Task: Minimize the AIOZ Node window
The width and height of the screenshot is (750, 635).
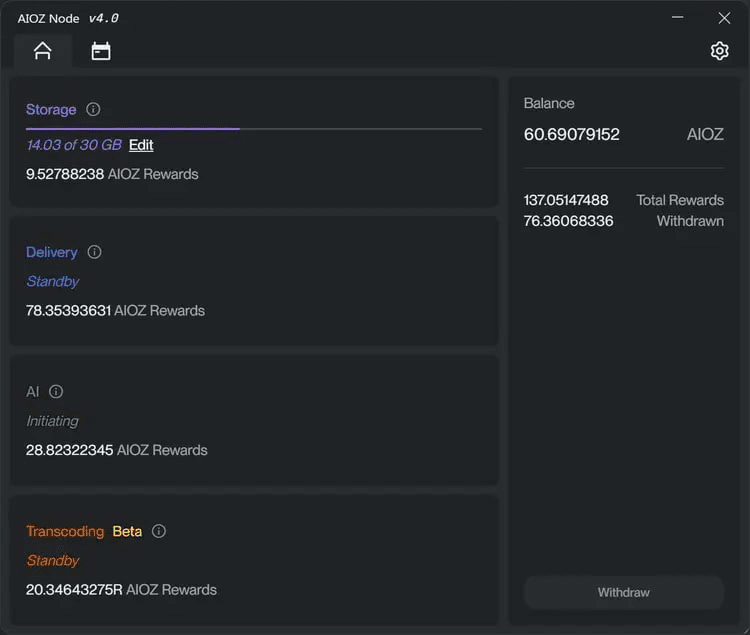Action: click(677, 18)
